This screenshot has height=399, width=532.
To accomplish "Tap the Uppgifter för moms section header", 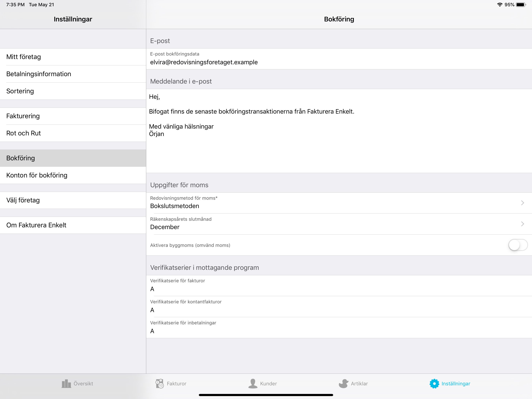I will [x=179, y=185].
